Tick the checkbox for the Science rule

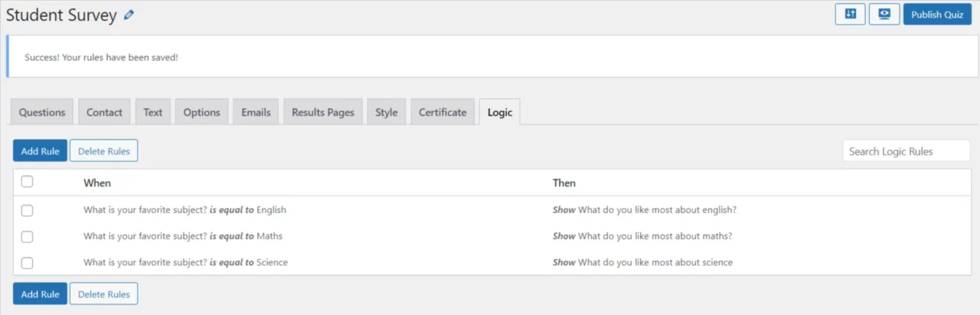pyautogui.click(x=27, y=263)
